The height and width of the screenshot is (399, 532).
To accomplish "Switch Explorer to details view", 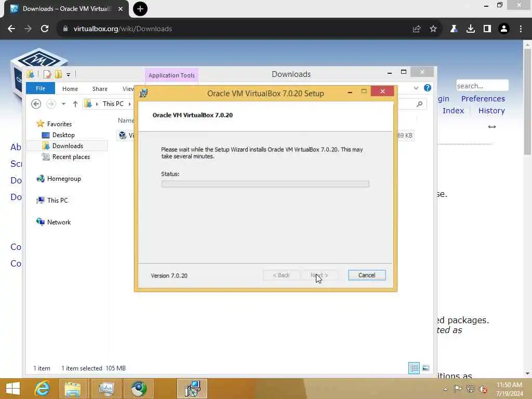I will click(414, 368).
